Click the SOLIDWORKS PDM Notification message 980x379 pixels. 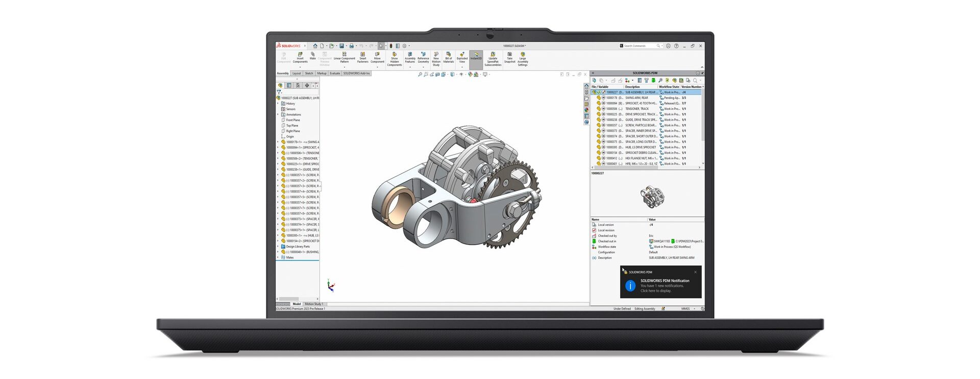(x=665, y=286)
